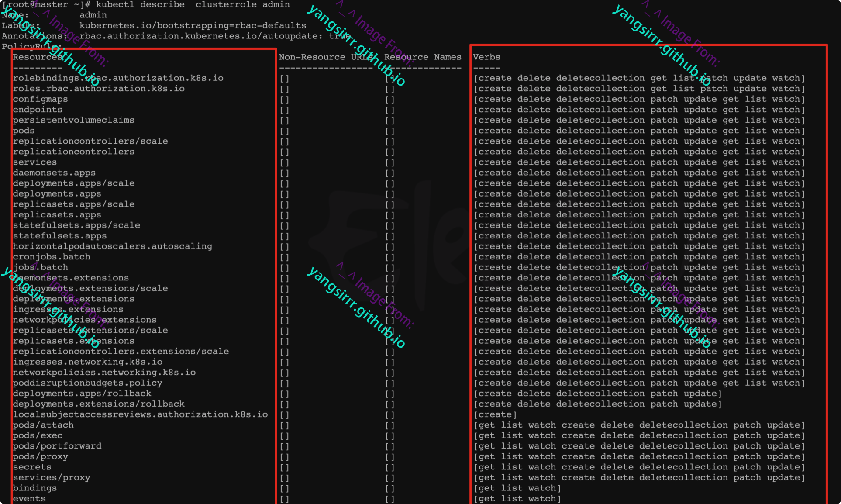This screenshot has width=841, height=504.
Task: Click the events resource line
Action: tap(29, 498)
